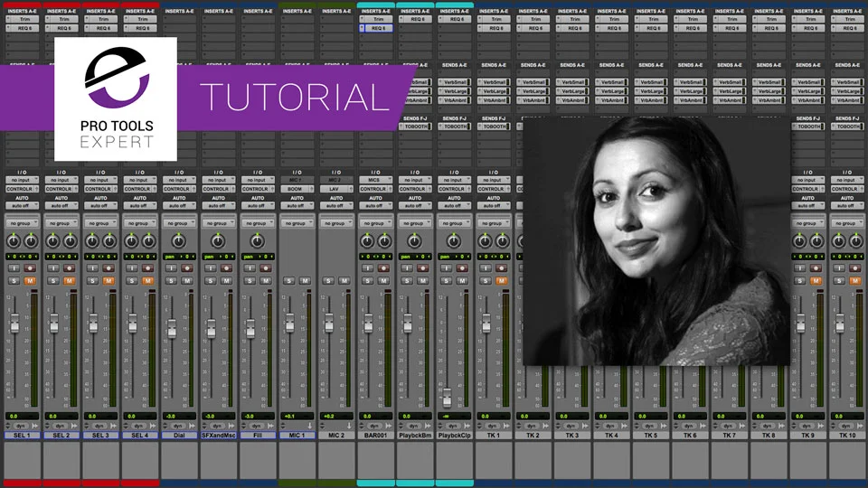Click the volume fader on SEL 1
Image resolution: width=868 pixels, height=488 pixels.
(x=14, y=324)
